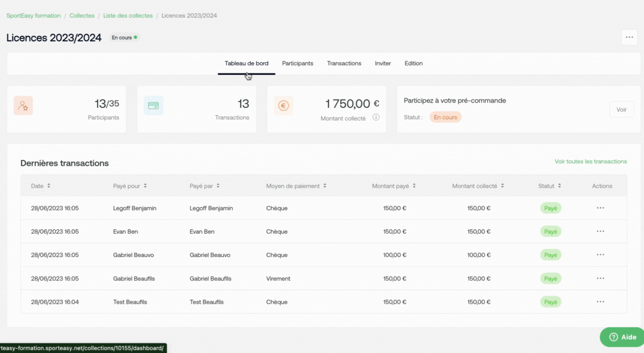644x353 pixels.
Task: Click Payé status in Gabriel Beaufils row
Action: click(550, 279)
